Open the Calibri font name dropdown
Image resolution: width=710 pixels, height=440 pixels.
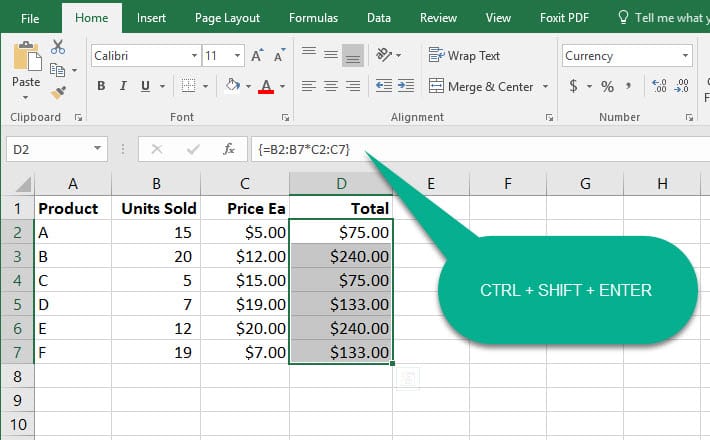tap(193, 56)
